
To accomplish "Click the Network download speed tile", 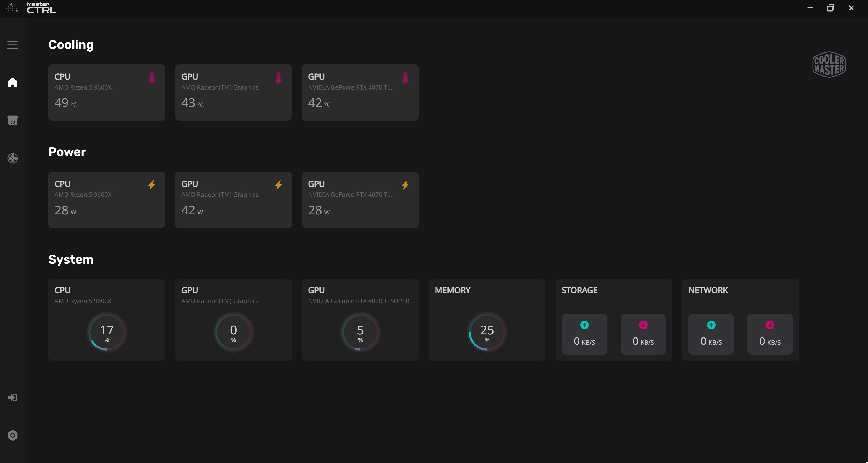I will click(770, 334).
